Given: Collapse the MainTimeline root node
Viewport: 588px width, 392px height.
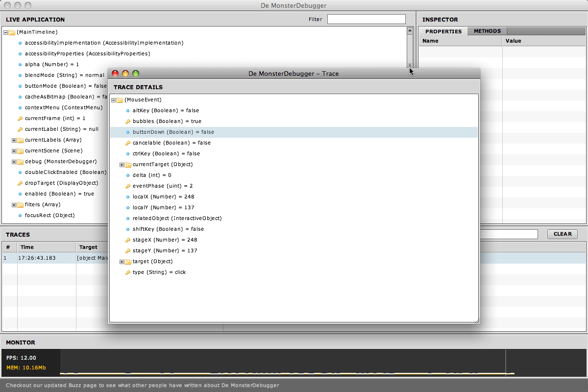Looking at the screenshot, I should coord(6,32).
